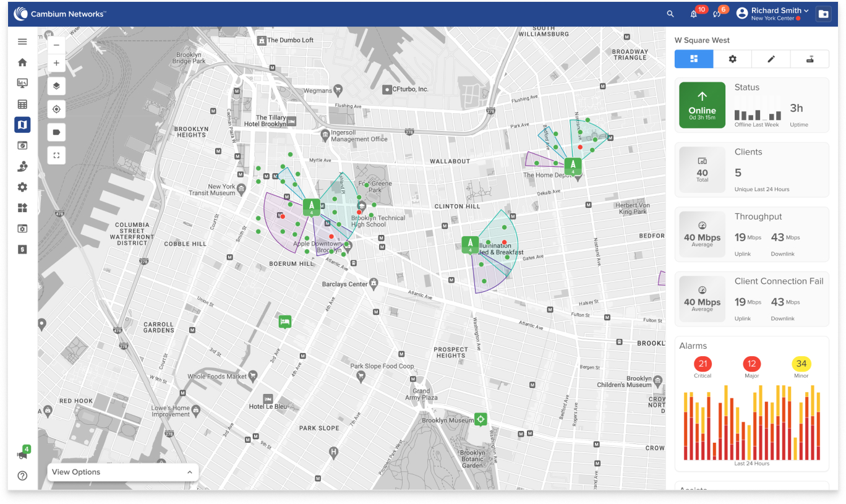
Task: Select AP marker near The Home Depot
Action: click(x=573, y=166)
